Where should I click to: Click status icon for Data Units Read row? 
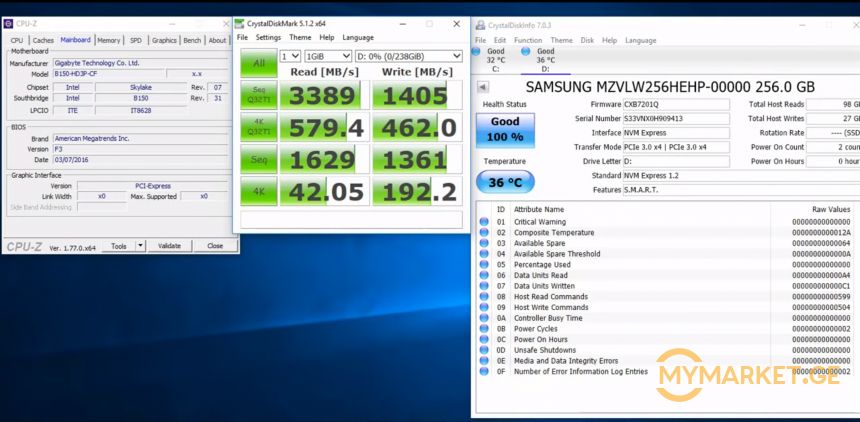point(484,275)
